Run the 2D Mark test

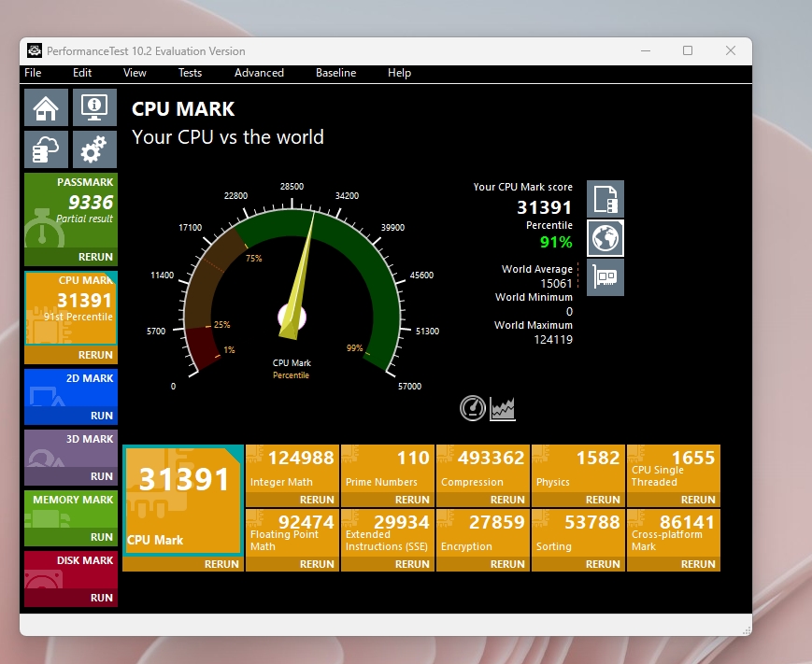pyautogui.click(x=102, y=416)
